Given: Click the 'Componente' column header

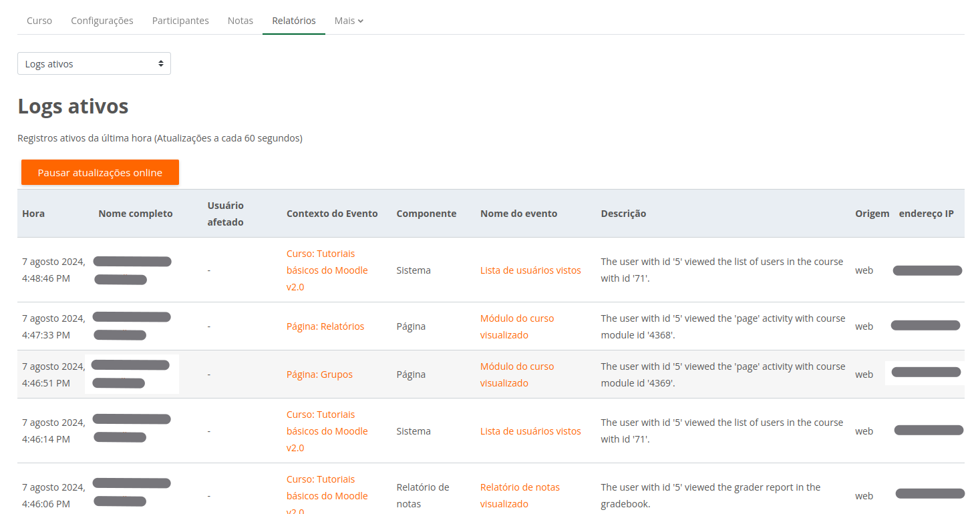Looking at the screenshot, I should click(426, 213).
